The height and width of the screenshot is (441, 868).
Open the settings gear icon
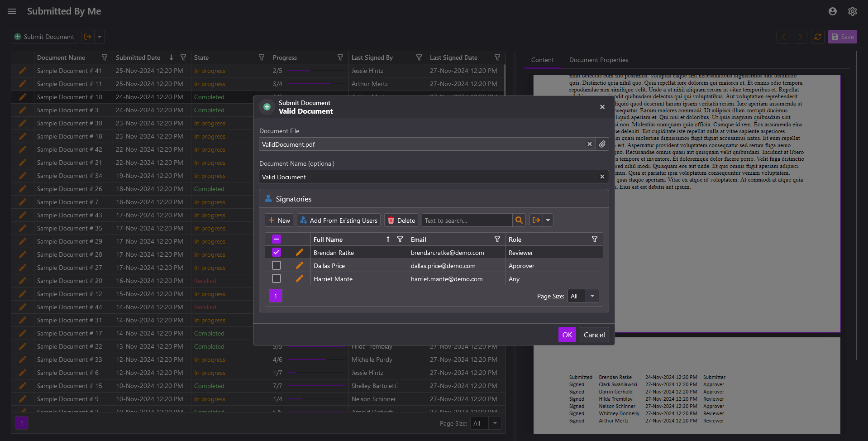coord(852,11)
